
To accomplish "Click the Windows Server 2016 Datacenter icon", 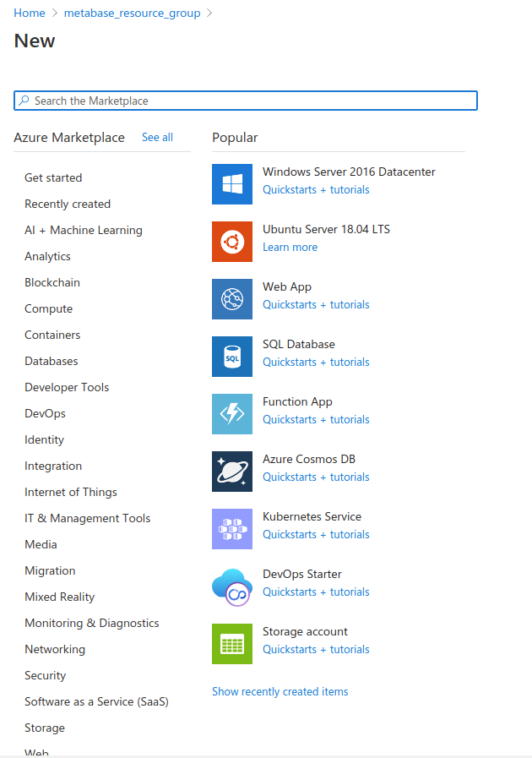I will coord(231,183).
